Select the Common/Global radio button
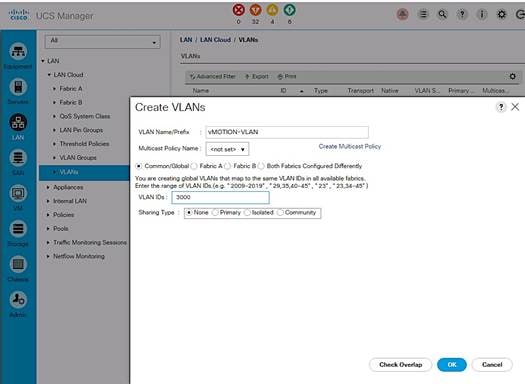 (139, 166)
